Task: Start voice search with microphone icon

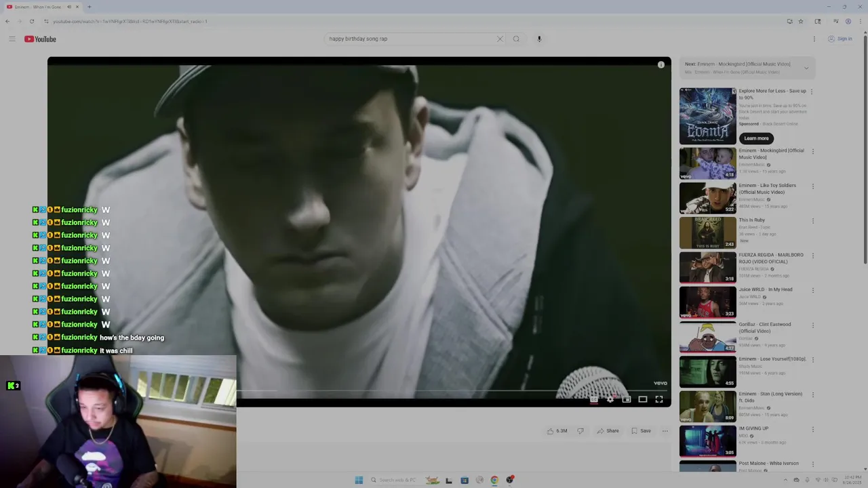Action: (539, 39)
